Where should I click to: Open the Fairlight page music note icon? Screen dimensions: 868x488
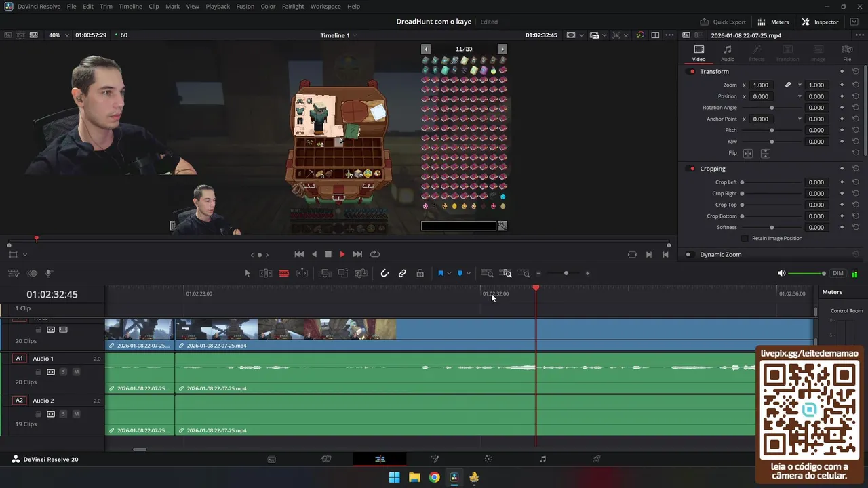[x=542, y=459]
